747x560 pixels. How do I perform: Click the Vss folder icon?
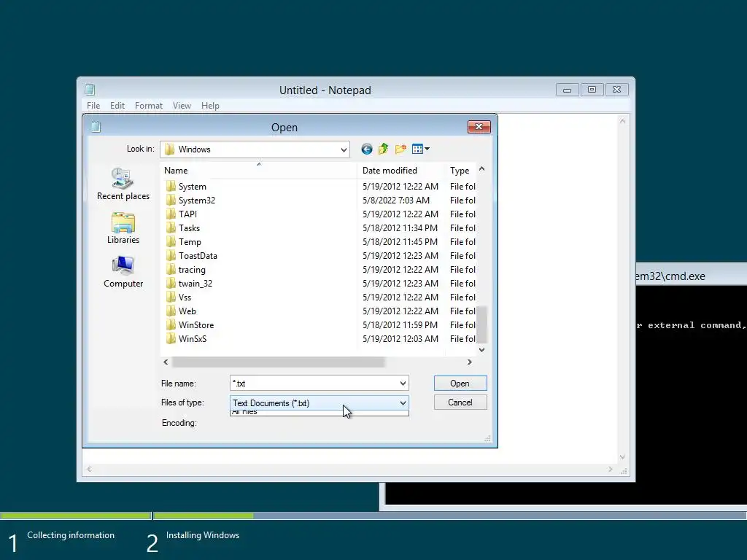[x=171, y=297]
